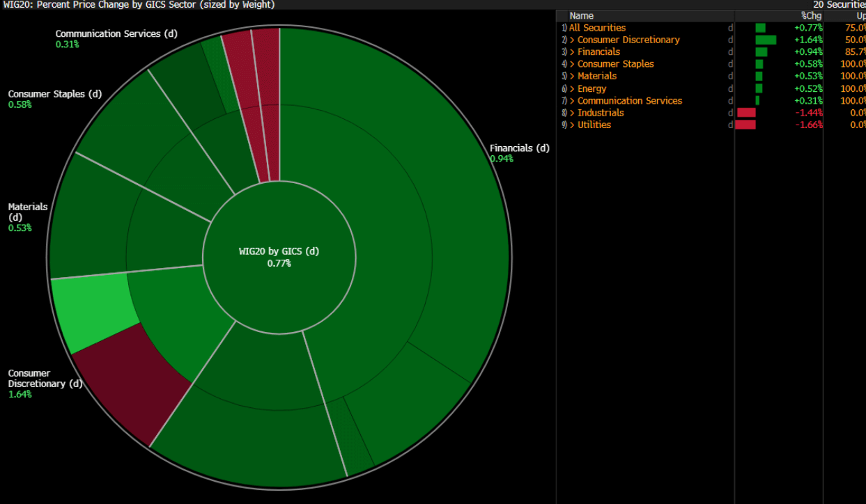The width and height of the screenshot is (866, 504).
Task: Expand the Utilities row chevron
Action: (x=572, y=125)
